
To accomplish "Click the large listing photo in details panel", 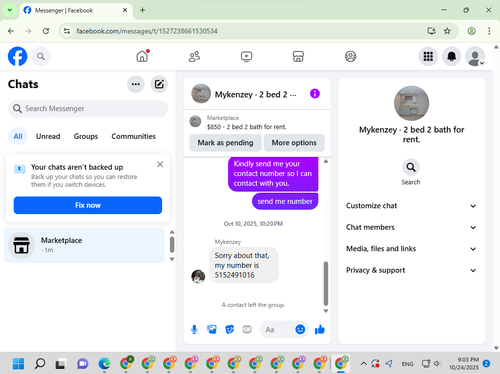I will tap(411, 103).
